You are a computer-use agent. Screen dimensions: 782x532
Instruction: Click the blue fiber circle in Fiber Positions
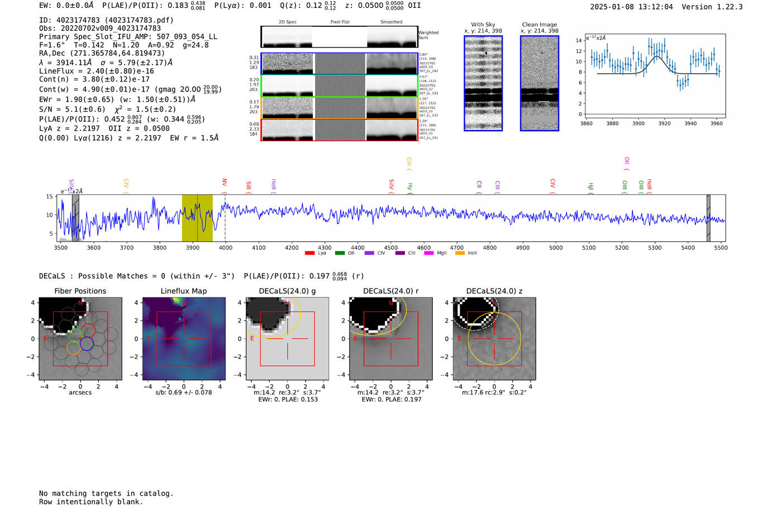pos(87,344)
